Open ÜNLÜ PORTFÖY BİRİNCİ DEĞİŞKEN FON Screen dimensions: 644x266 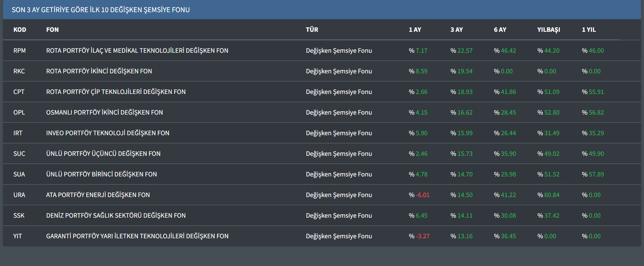[101, 174]
